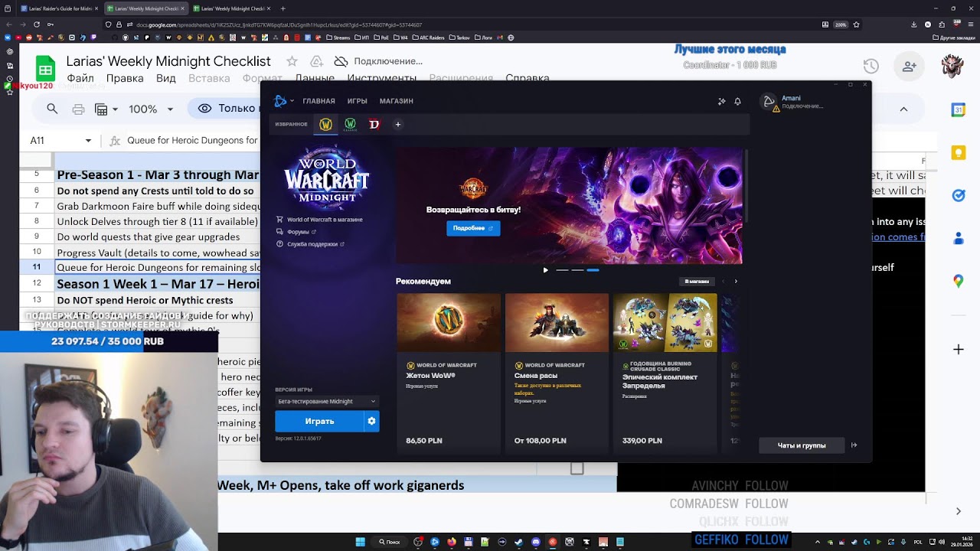Open Google Tasks side panel icon
The height and width of the screenshot is (551, 980).
(958, 196)
